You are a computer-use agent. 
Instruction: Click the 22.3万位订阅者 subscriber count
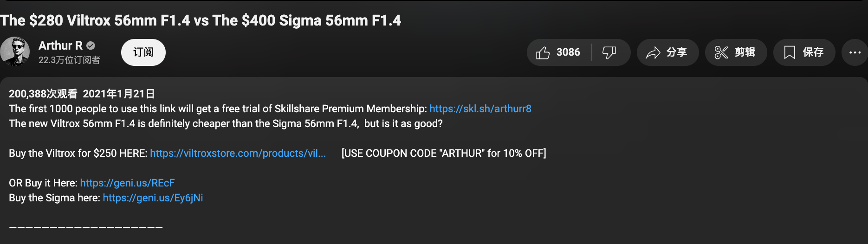(x=69, y=60)
